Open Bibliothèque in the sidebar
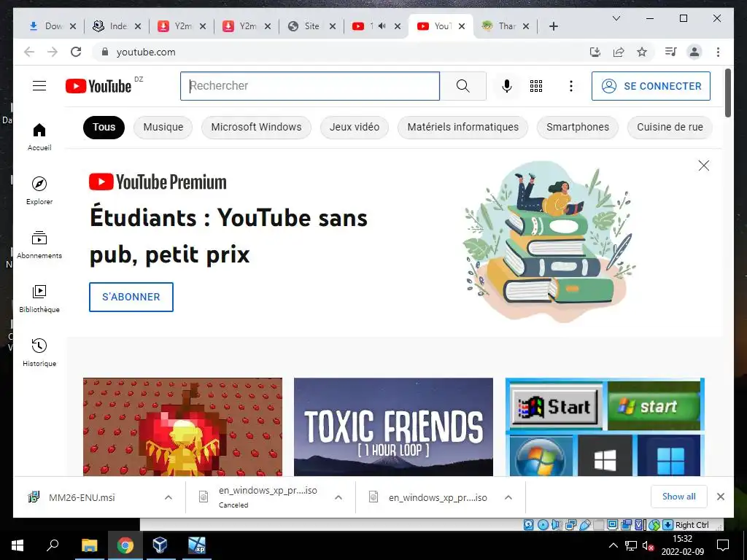The width and height of the screenshot is (747, 560). click(x=39, y=298)
